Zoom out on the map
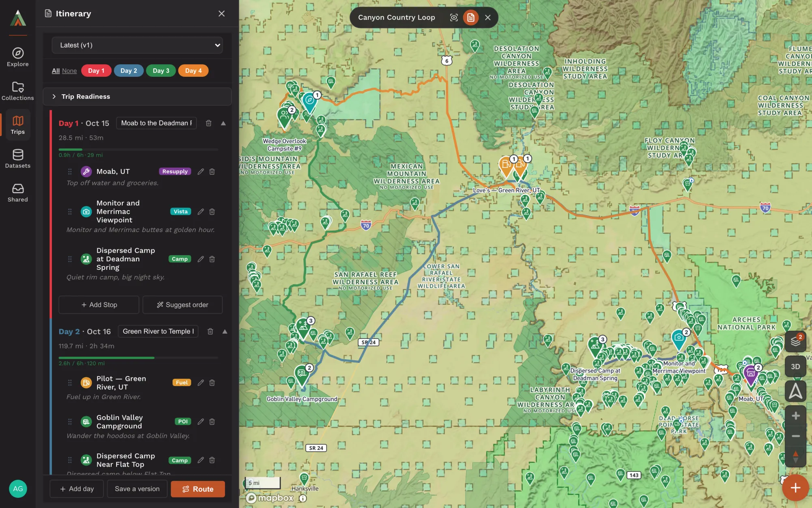 (x=795, y=436)
